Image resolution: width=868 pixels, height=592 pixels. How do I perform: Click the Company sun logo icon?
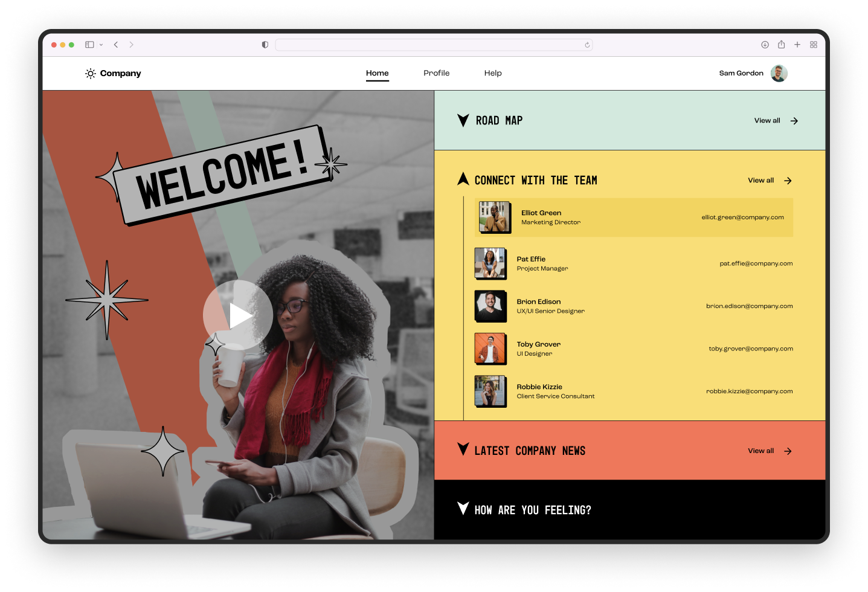pyautogui.click(x=91, y=74)
